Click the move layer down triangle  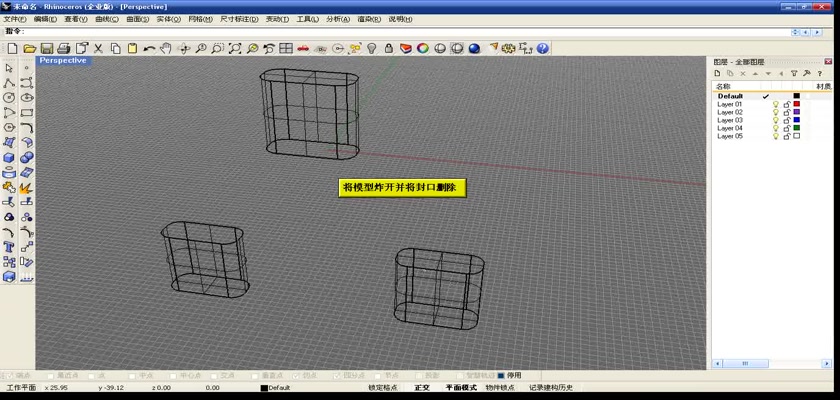click(x=768, y=73)
